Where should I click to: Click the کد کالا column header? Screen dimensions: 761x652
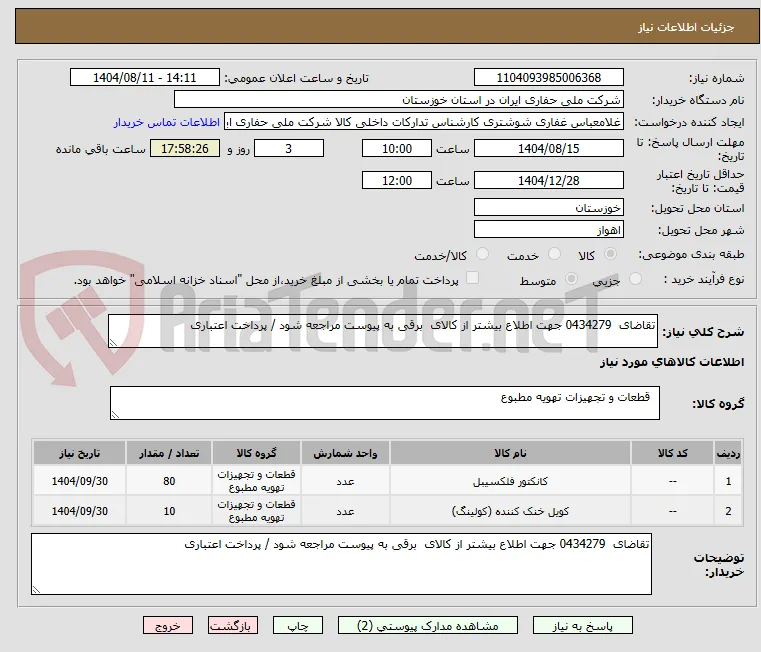click(672, 453)
